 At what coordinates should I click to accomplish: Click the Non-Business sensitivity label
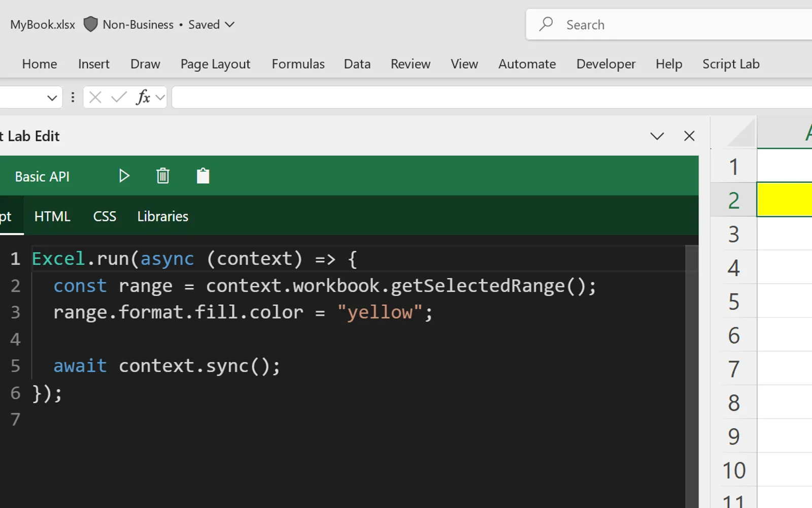click(x=138, y=24)
